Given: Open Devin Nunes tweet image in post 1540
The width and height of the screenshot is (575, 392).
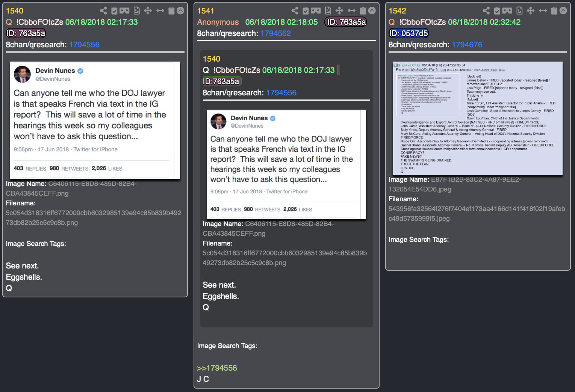Looking at the screenshot, I should pyautogui.click(x=95, y=121).
